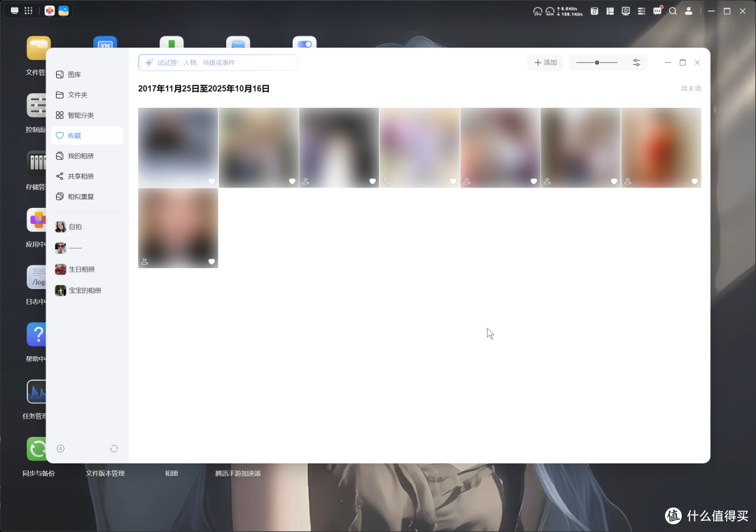The height and width of the screenshot is (532, 756).
Task: Toggle heart on the fourth photo
Action: [453, 181]
